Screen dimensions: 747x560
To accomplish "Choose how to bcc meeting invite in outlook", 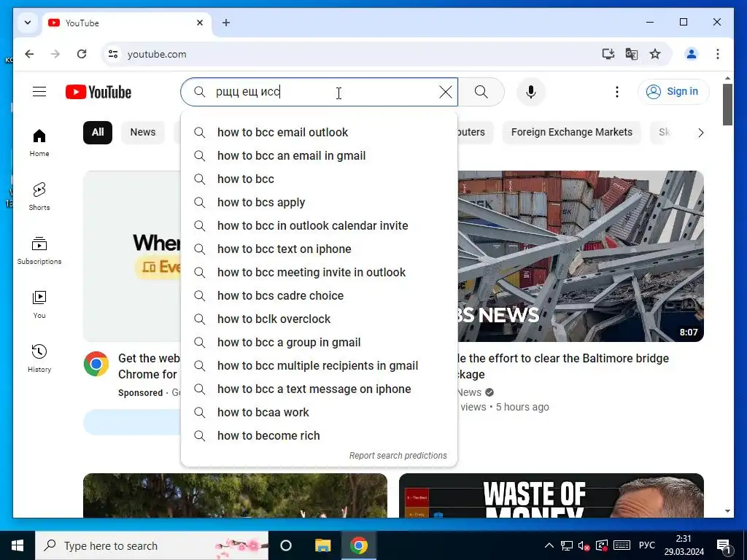I will 320,273.
